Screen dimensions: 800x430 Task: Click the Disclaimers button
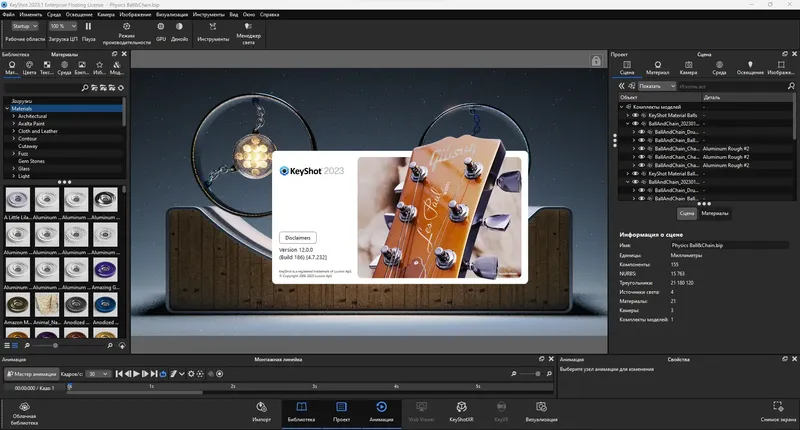point(296,237)
